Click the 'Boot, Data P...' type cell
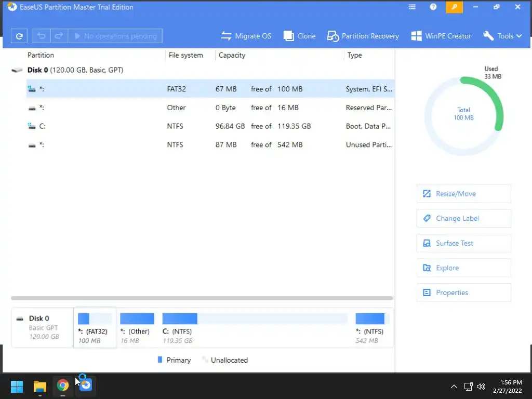The image size is (532, 399). point(368,126)
